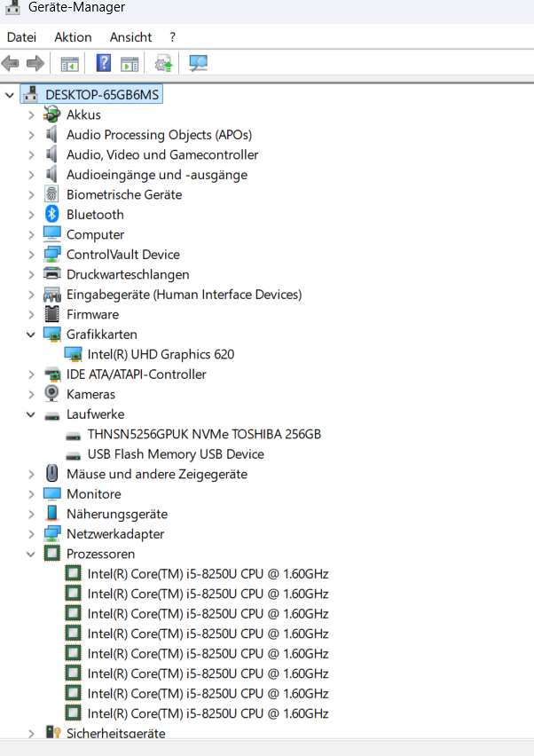Expand the Bluetooth category

(x=31, y=214)
